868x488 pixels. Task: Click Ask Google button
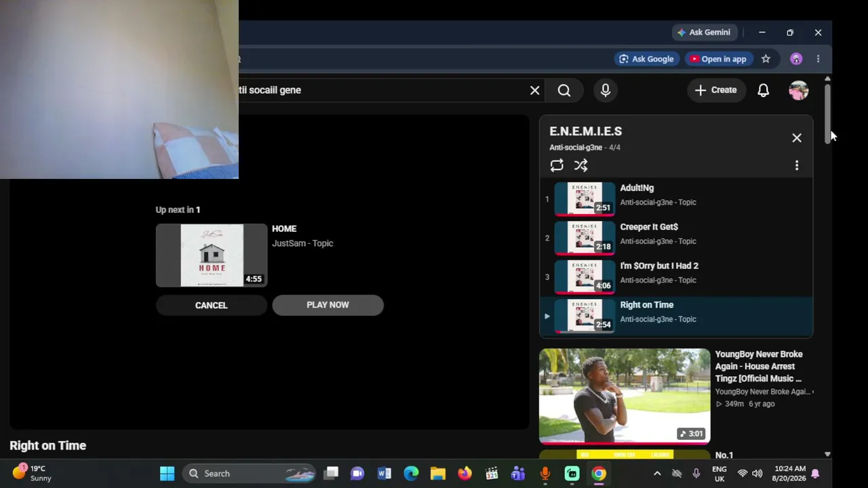tap(646, 59)
